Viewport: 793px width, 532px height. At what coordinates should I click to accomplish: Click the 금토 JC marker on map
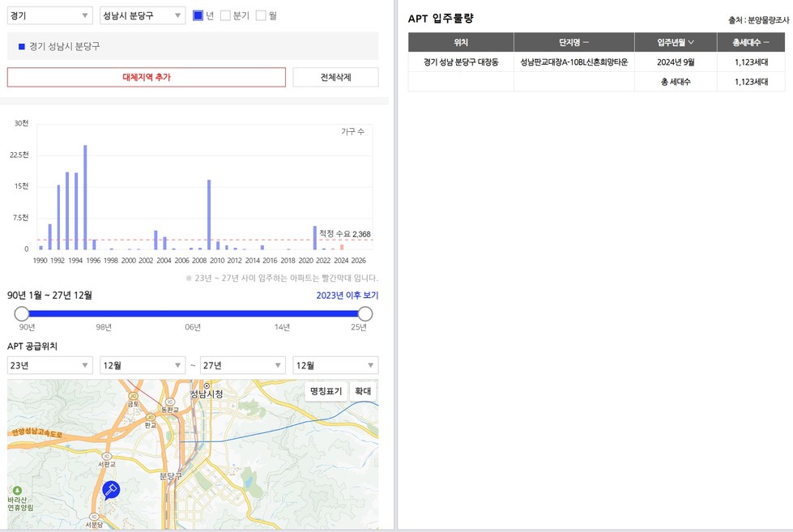tap(133, 396)
